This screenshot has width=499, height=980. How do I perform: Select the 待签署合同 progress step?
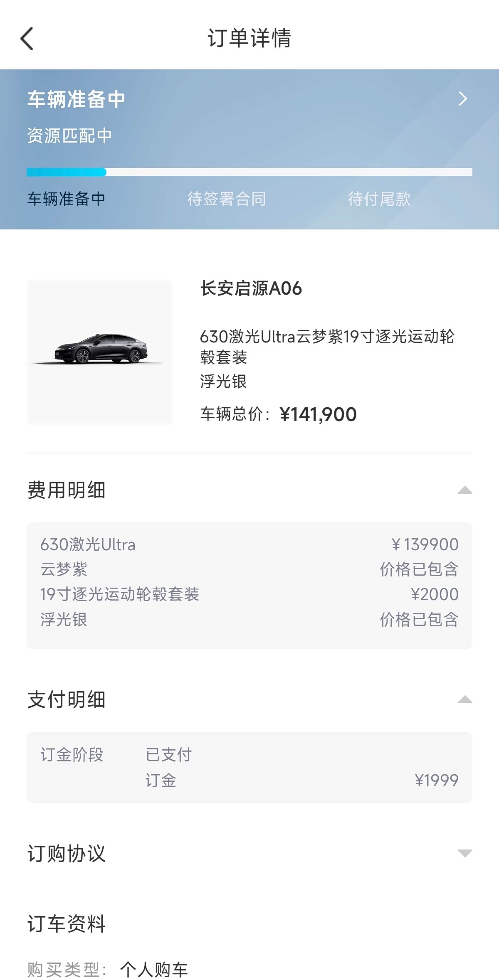pos(227,199)
